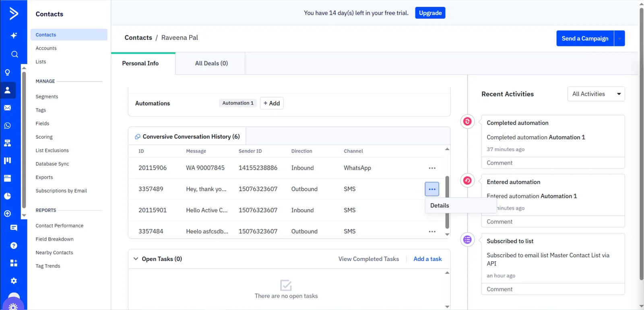Viewport: 644px width, 310px height.
Task: Expand the Send a Campaign arrow menu
Action: click(x=619, y=38)
